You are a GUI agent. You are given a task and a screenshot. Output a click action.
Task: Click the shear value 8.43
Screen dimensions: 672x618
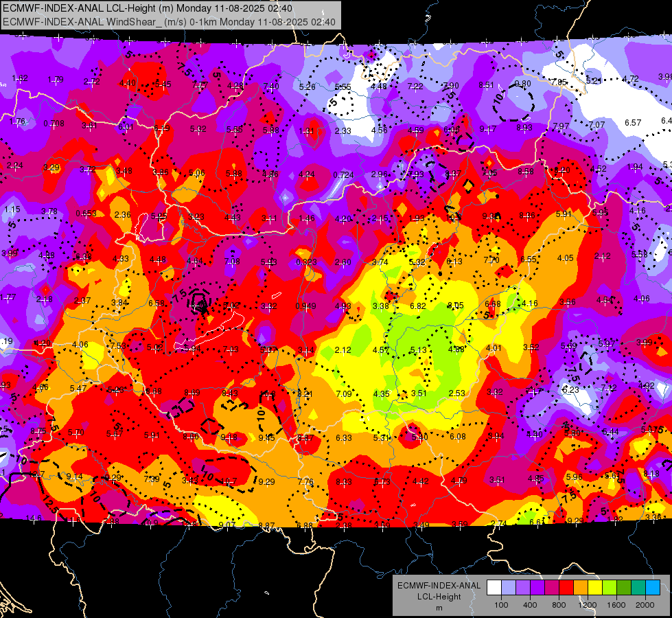(x=230, y=393)
